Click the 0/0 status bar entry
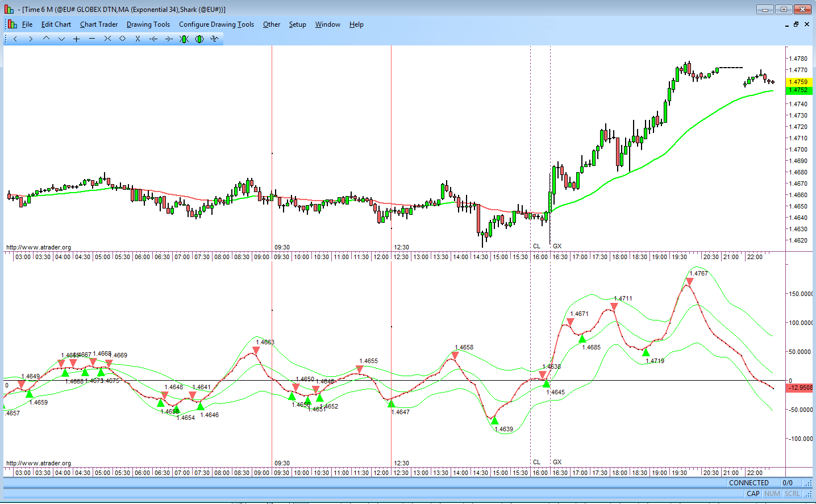This screenshot has height=504, width=816. tap(788, 483)
